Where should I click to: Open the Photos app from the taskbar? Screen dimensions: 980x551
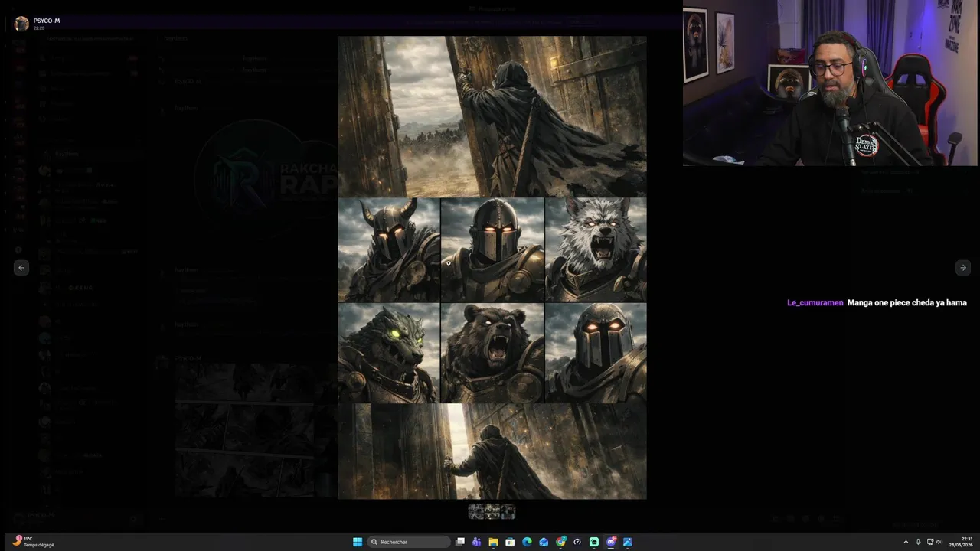(628, 542)
